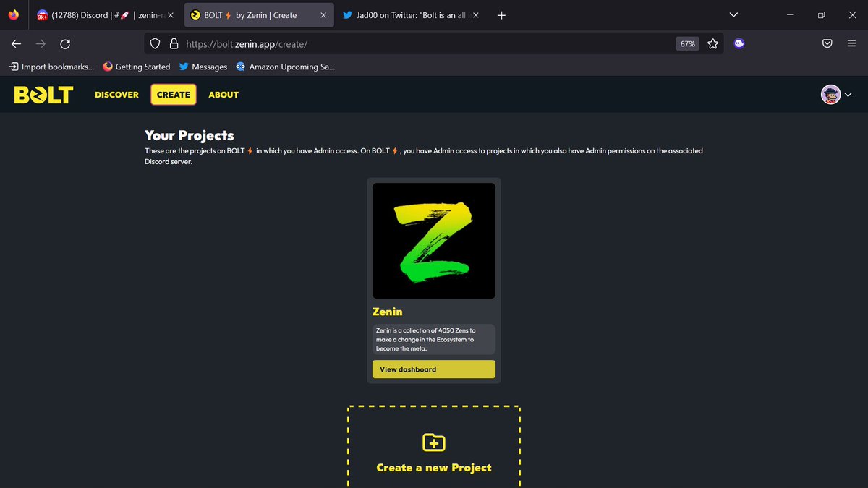868x488 pixels.
Task: Click Import bookmarks in bookmarks bar
Action: click(51, 67)
